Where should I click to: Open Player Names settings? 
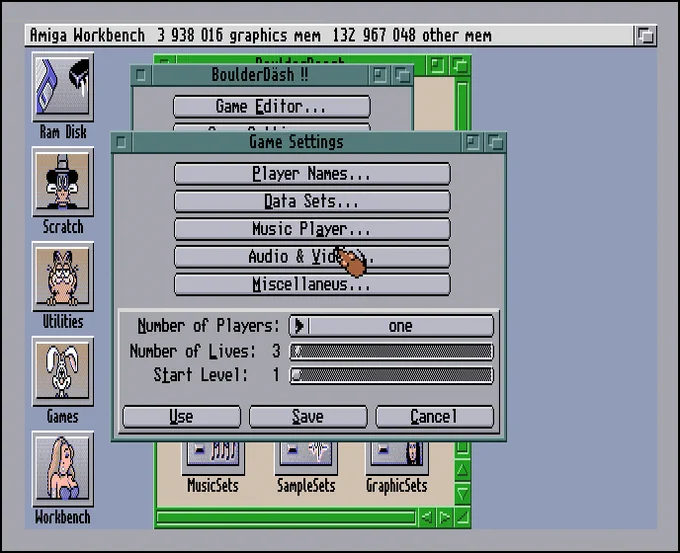[x=312, y=174]
